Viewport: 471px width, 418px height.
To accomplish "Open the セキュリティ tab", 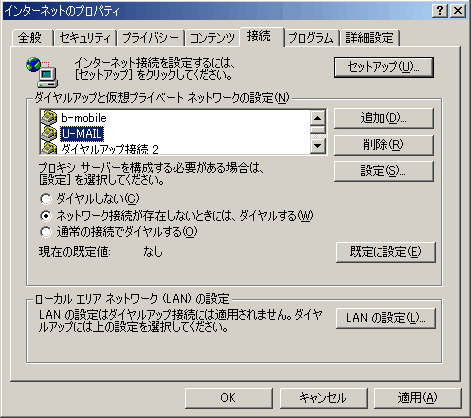I will tap(84, 37).
